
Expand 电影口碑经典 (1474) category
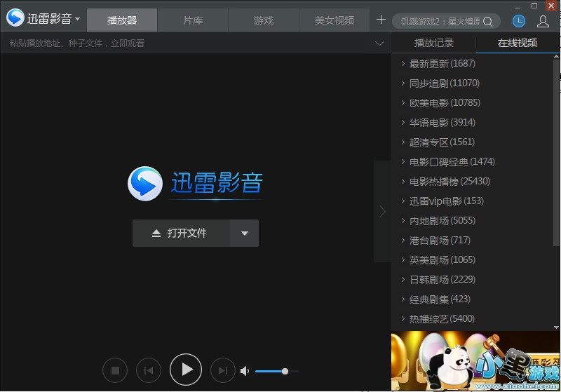[403, 162]
